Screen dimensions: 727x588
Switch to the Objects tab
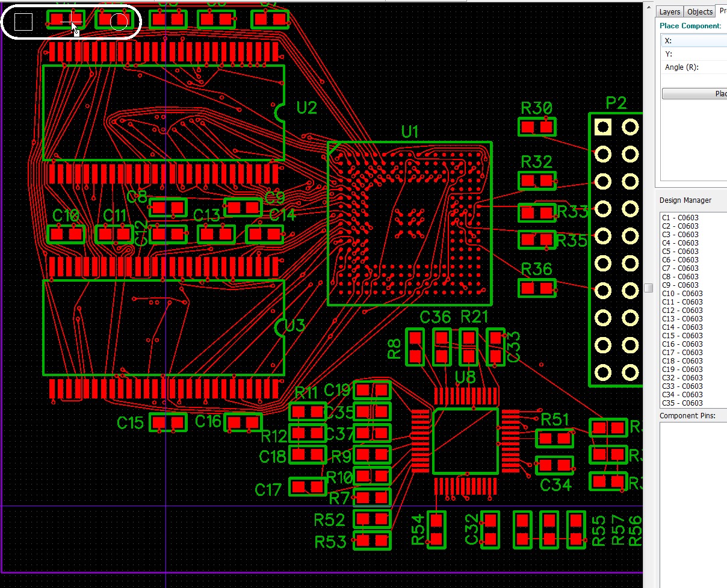point(699,11)
